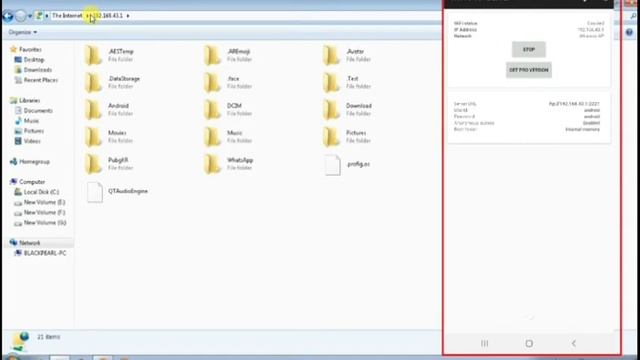This screenshot has width=640, height=360.
Task: Open the .Test folder
Action: 347,82
